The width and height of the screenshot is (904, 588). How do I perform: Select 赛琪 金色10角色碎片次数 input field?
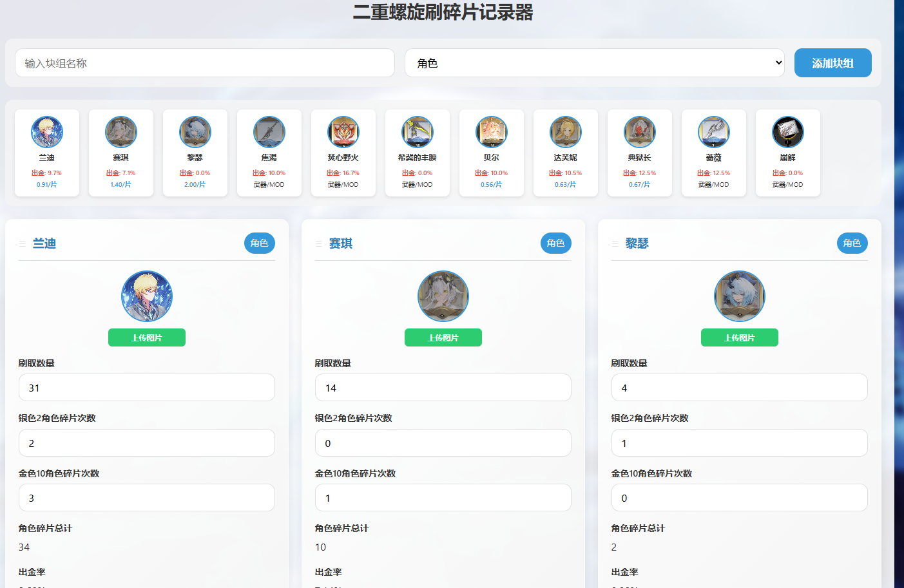443,498
